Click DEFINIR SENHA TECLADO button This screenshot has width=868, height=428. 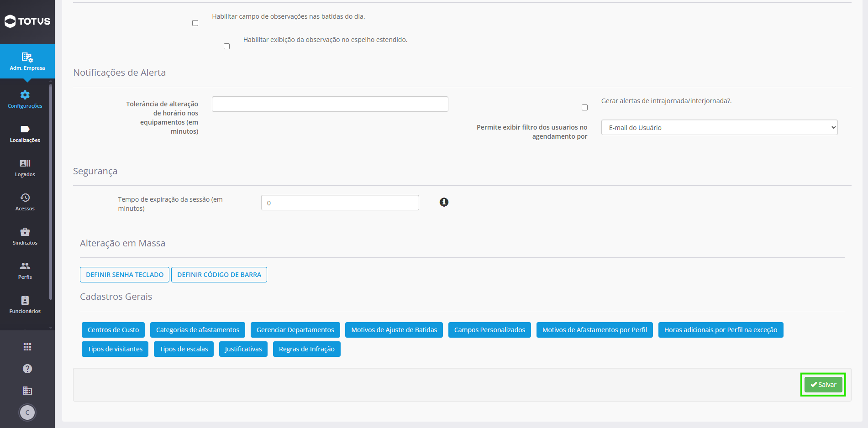(x=125, y=275)
